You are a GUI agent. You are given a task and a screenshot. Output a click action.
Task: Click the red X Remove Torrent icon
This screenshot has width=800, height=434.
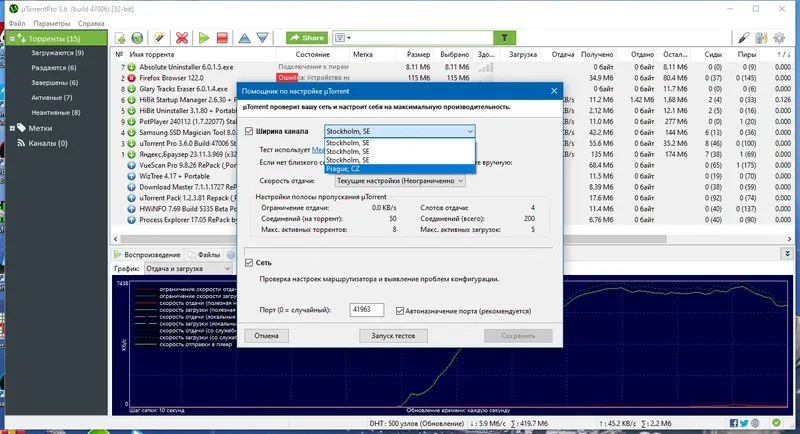(182, 38)
